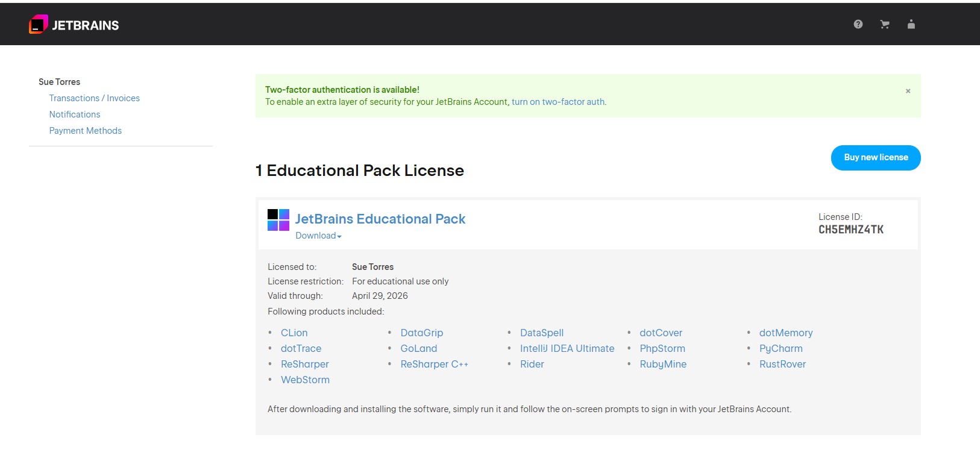The height and width of the screenshot is (473, 980).
Task: Go to Notifications in sidebar
Action: (x=75, y=114)
